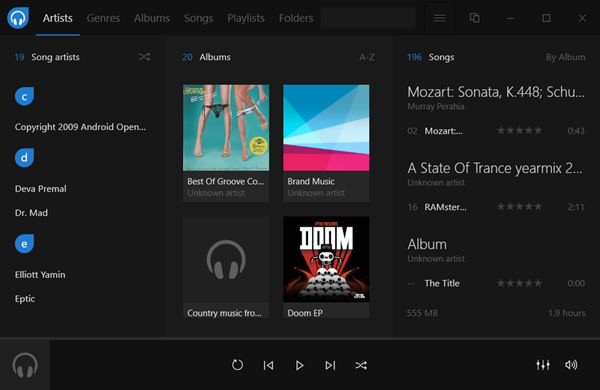Click the 196 Songs heading
The width and height of the screenshot is (600, 390).
click(430, 57)
